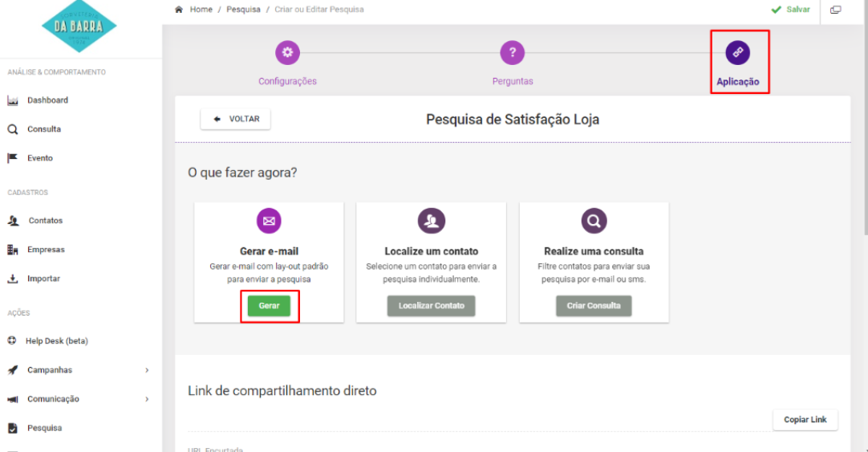Click the Da Barra logo
Image resolution: width=868 pixels, height=452 pixels.
pyautogui.click(x=79, y=26)
